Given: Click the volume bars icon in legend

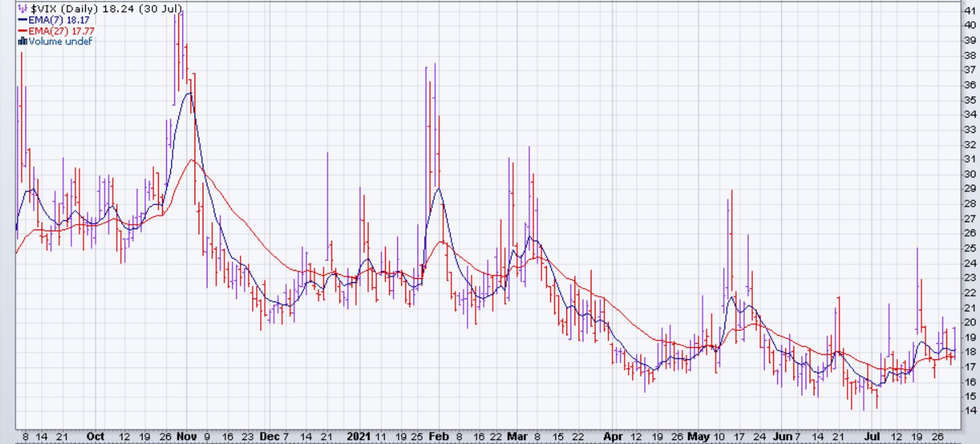Looking at the screenshot, I should (x=23, y=42).
